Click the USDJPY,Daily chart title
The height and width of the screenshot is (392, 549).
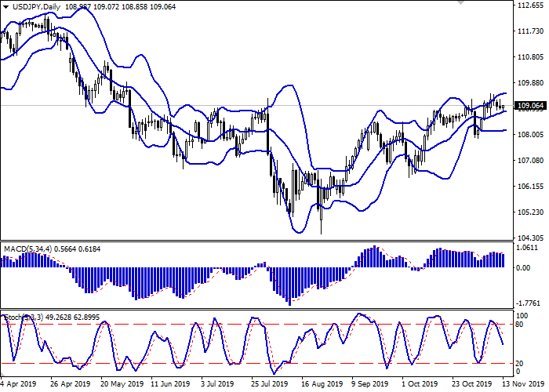coord(30,6)
